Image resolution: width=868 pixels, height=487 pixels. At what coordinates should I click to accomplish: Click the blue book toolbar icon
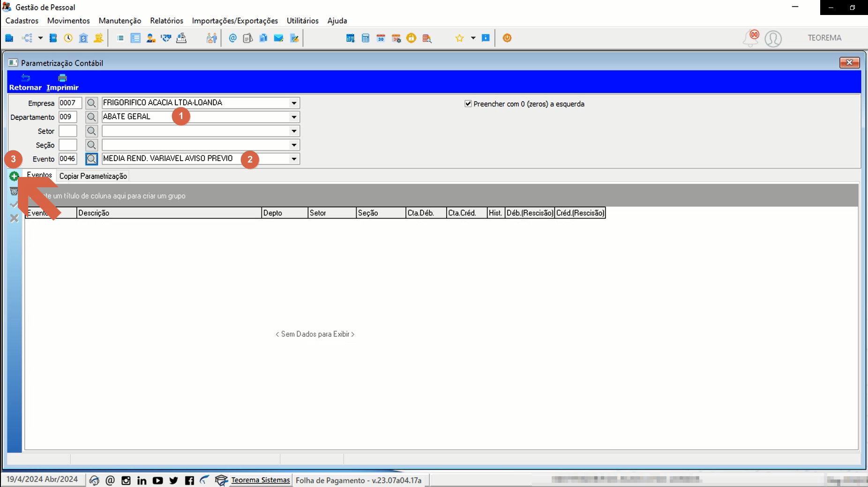pos(53,38)
